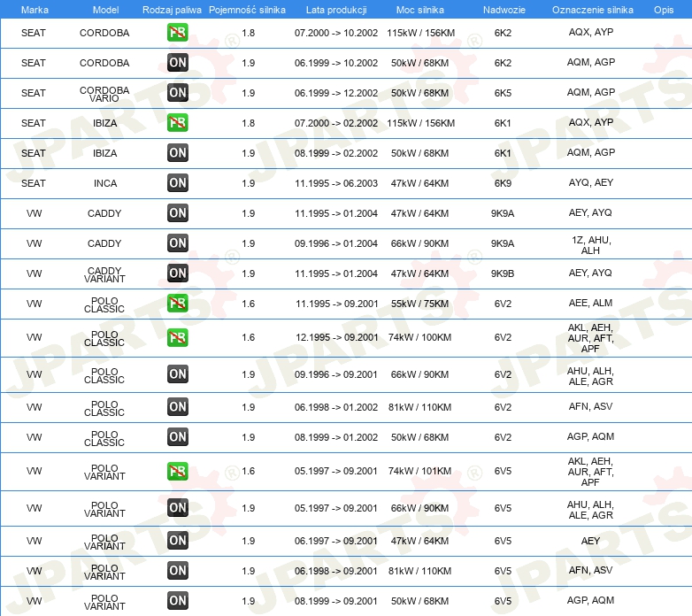Click engine codes AYQ, AEY
The height and width of the screenshot is (616, 692).
click(x=591, y=182)
